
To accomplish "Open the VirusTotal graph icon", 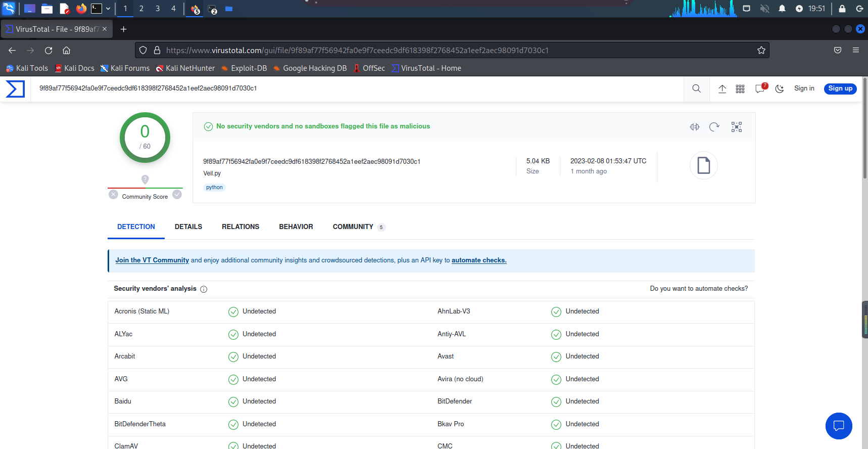I will point(737,127).
